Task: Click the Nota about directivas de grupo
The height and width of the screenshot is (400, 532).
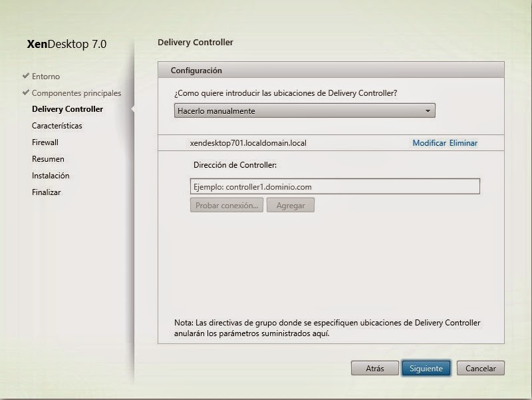Action: click(x=327, y=328)
